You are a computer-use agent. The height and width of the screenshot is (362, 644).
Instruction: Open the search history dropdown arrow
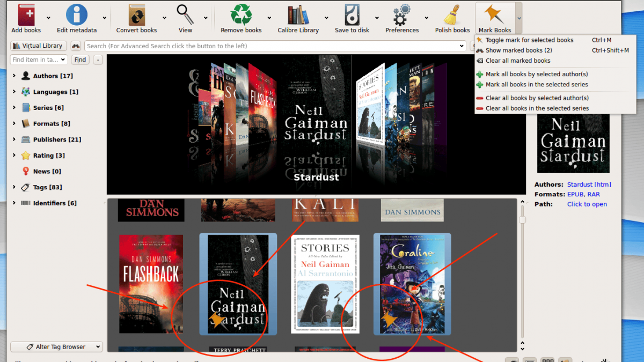point(463,46)
